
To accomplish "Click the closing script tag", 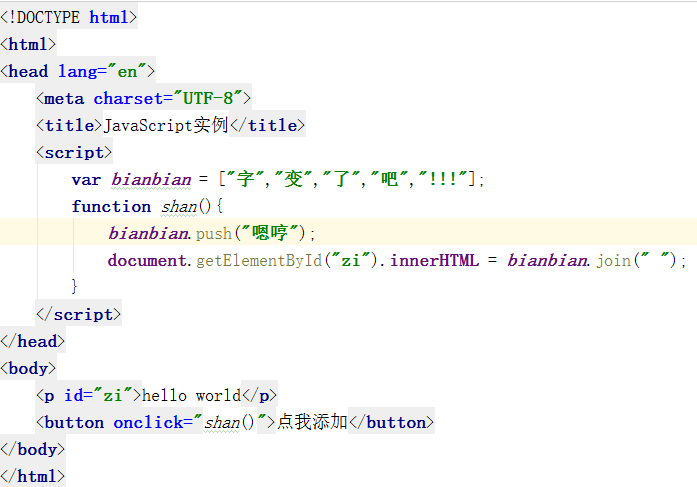I will (x=78, y=314).
